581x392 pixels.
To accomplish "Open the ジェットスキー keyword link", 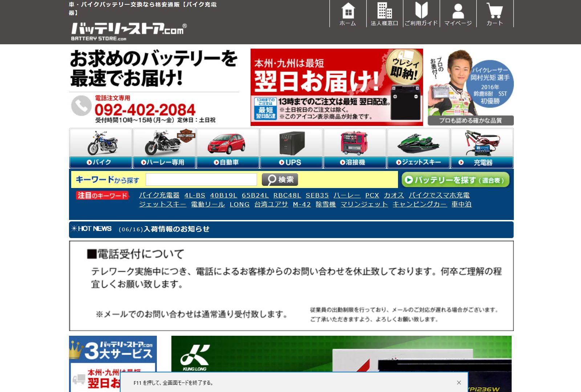I will coord(163,204).
